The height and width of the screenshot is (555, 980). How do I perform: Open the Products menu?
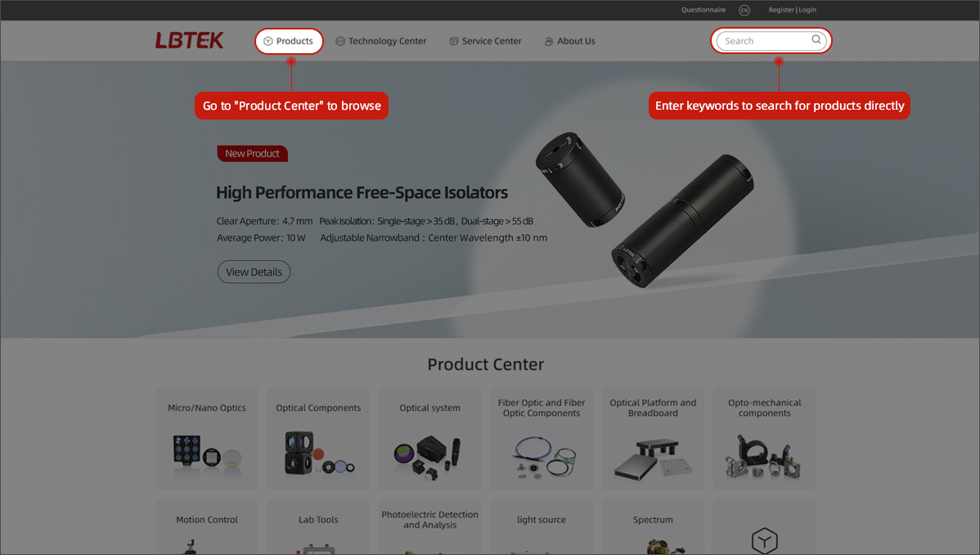tap(289, 41)
